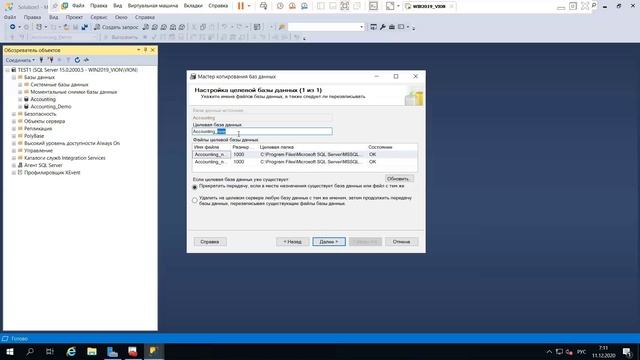Click the РУС language indicator in system tray
The width and height of the screenshot is (640, 360).
582,351
